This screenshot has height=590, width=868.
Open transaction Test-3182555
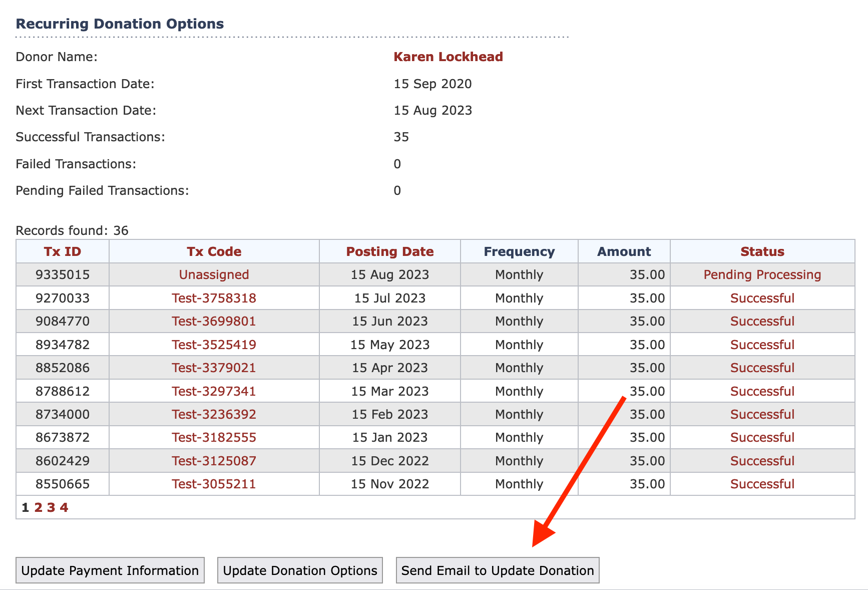(214, 437)
